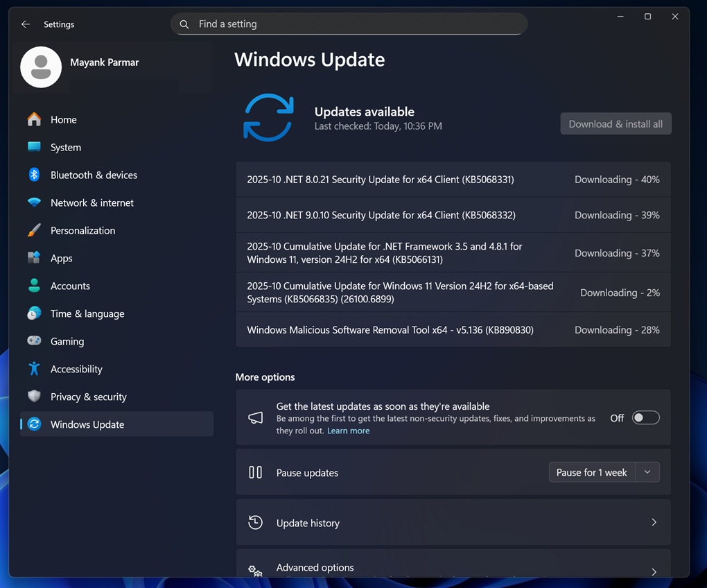
Task: Expand Update history with the chevron
Action: pos(653,523)
